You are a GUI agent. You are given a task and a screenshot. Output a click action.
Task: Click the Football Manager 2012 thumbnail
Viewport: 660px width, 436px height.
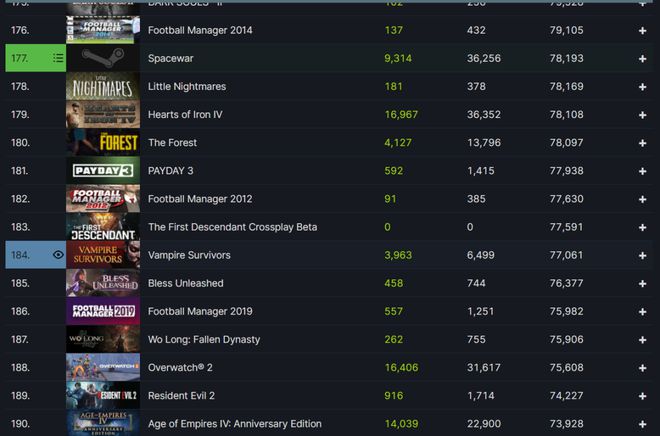point(103,199)
